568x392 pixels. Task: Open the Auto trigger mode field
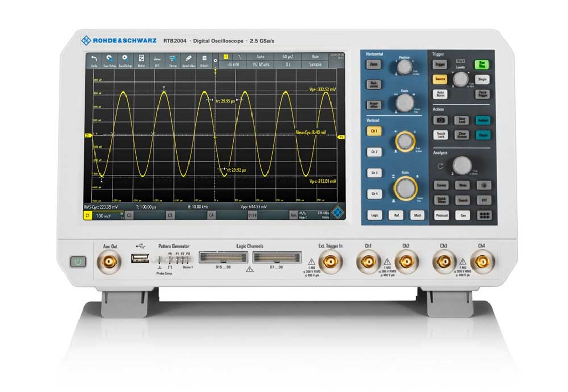[x=260, y=56]
